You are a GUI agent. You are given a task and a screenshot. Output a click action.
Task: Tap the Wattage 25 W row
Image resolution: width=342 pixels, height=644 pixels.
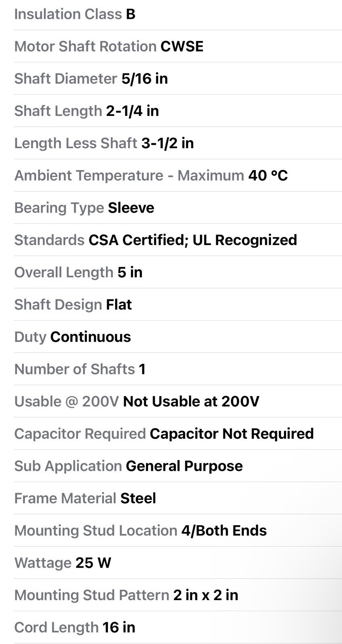[x=178, y=563]
